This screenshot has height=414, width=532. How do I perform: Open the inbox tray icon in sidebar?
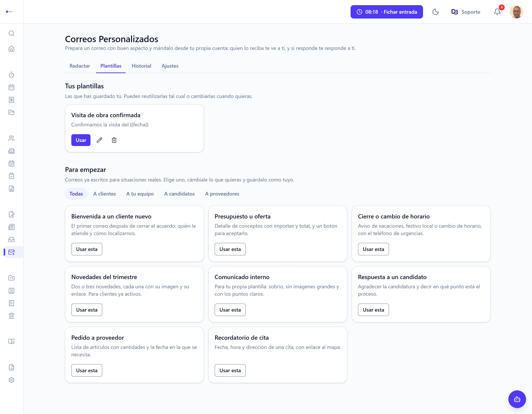(x=11, y=240)
